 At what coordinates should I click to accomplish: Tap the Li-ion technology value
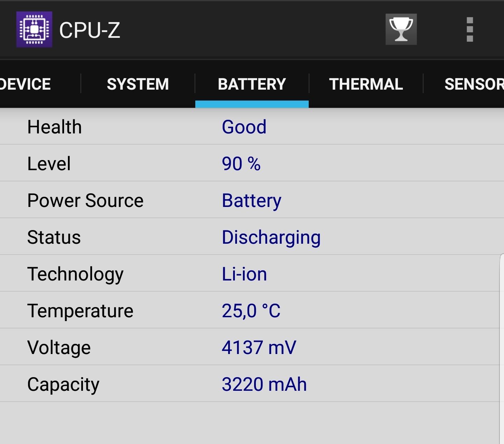click(244, 274)
